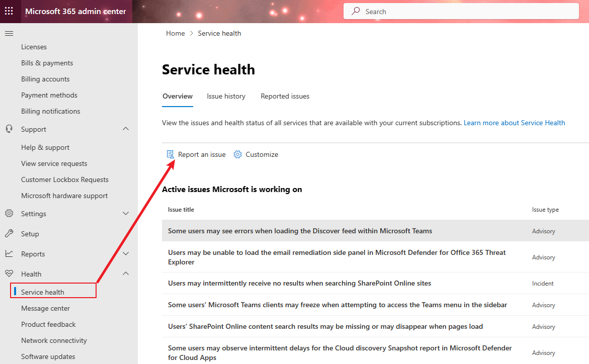This screenshot has height=364, width=589.
Task: Switch to the Reported issues tab
Action: pos(285,96)
